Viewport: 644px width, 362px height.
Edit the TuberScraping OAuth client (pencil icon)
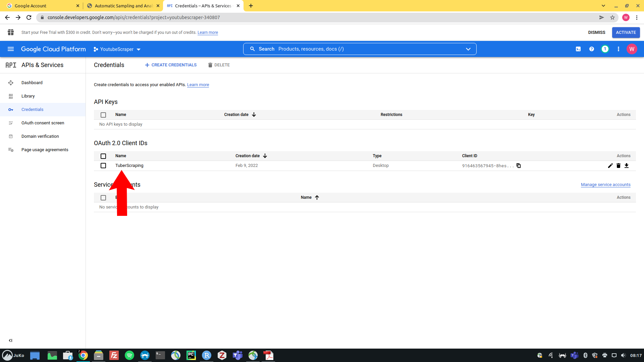click(x=610, y=166)
